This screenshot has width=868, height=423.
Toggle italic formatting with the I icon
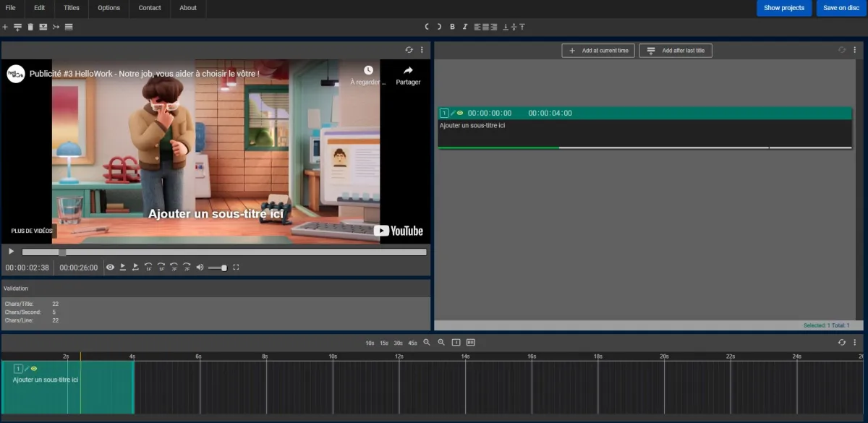(x=465, y=27)
